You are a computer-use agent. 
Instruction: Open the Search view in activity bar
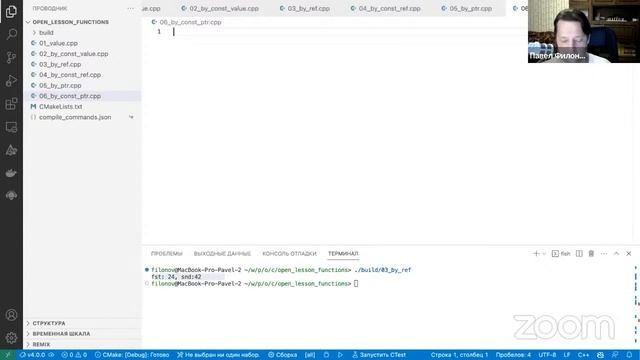[x=11, y=34]
